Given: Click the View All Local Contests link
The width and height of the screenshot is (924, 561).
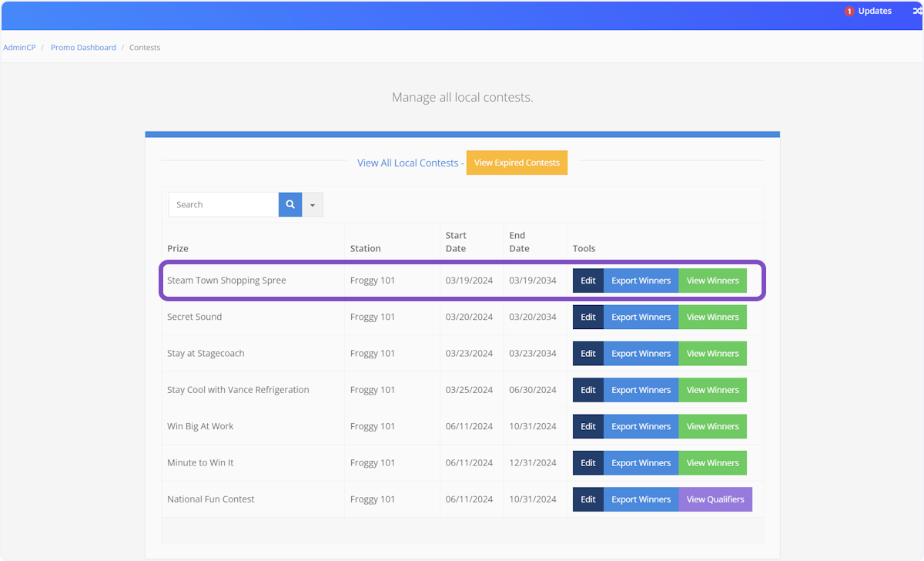Looking at the screenshot, I should pyautogui.click(x=407, y=163).
